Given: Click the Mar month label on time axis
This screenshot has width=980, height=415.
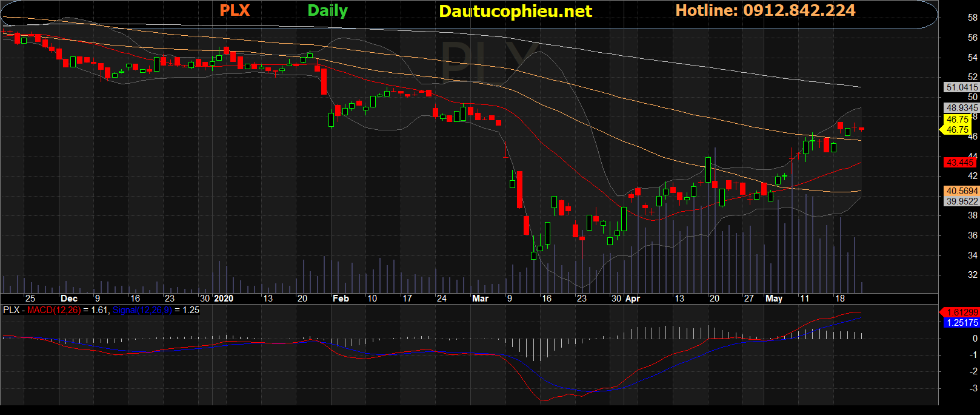Looking at the screenshot, I should point(480,299).
